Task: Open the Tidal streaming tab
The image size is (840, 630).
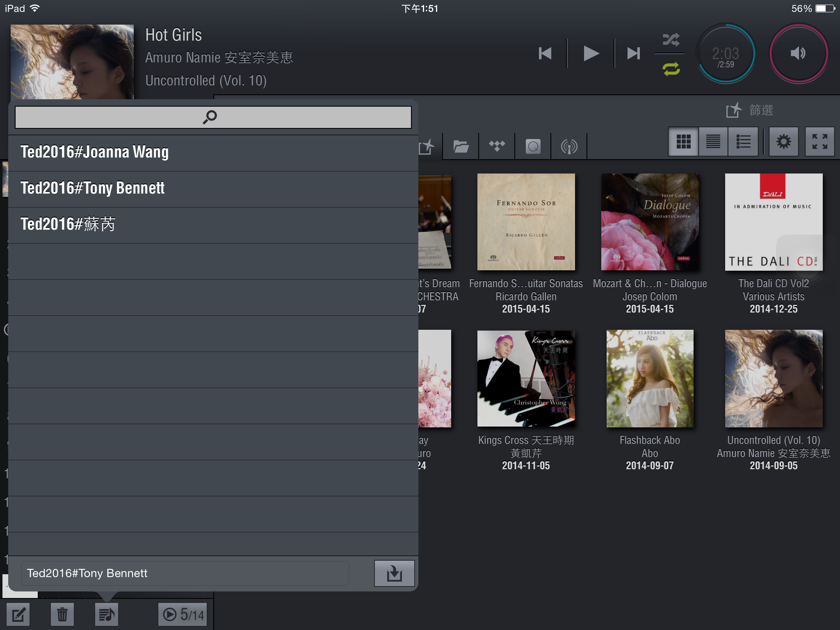Action: click(x=497, y=146)
